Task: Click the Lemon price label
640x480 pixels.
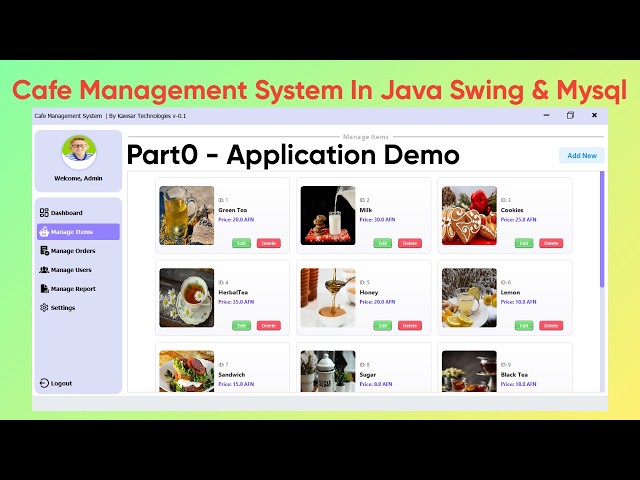Action: point(519,302)
